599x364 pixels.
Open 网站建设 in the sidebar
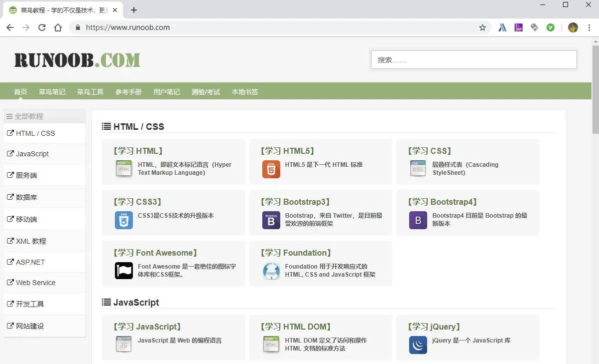tap(44, 326)
